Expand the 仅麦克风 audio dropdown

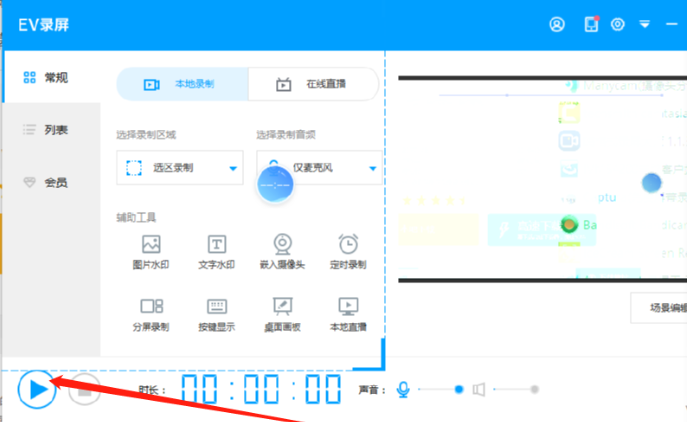click(319, 168)
